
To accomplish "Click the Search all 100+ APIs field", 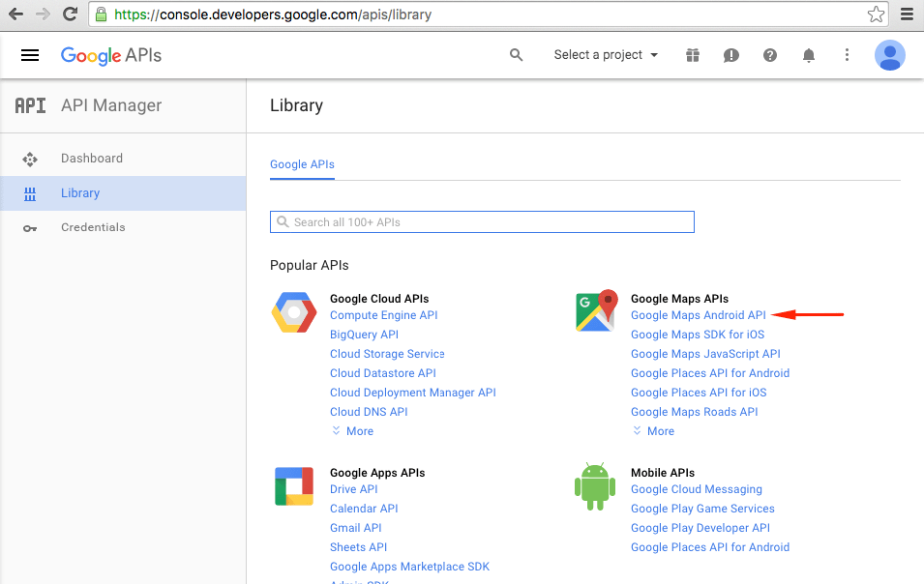I will tap(482, 222).
